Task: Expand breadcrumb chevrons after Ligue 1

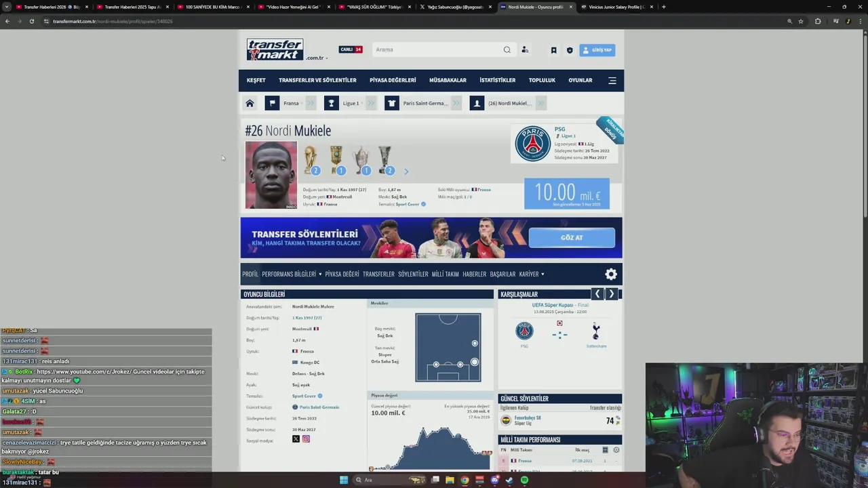Action: [x=370, y=103]
